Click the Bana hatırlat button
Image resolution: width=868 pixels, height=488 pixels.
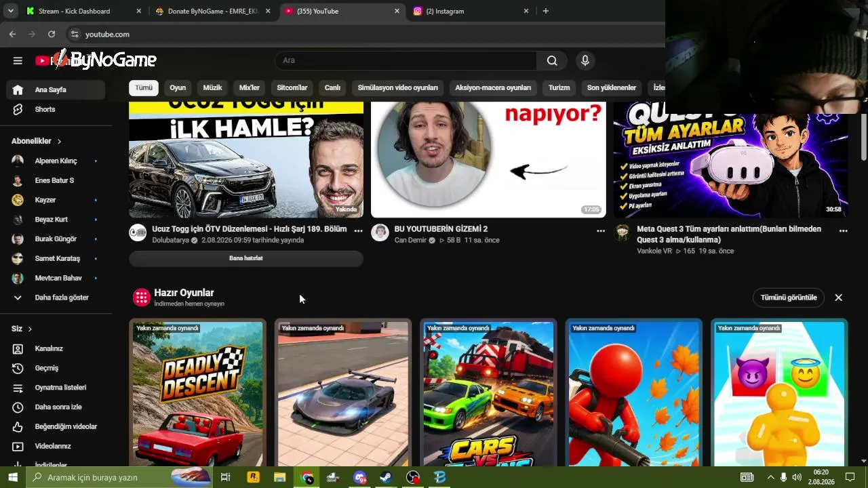tap(246, 258)
